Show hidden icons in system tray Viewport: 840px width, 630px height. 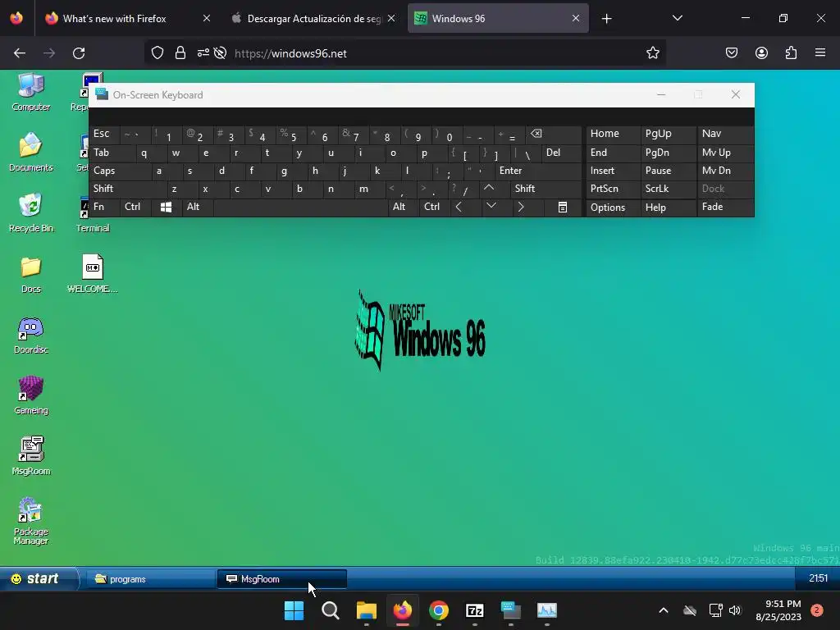(663, 610)
